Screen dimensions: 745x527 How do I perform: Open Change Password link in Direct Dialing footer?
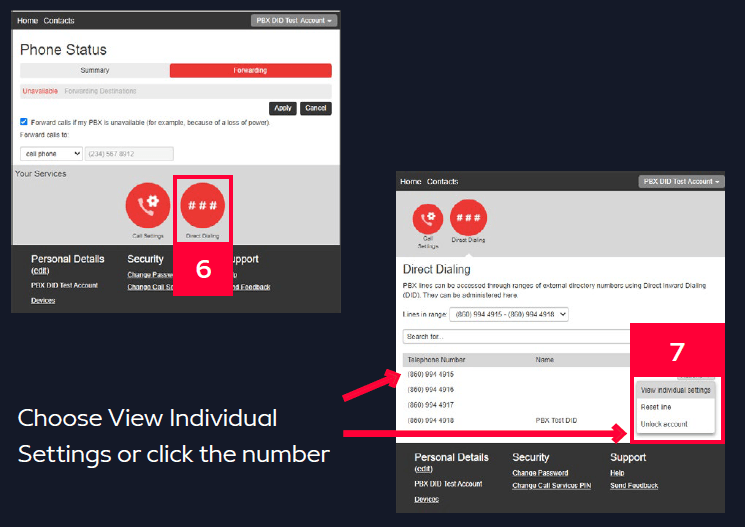click(x=540, y=473)
